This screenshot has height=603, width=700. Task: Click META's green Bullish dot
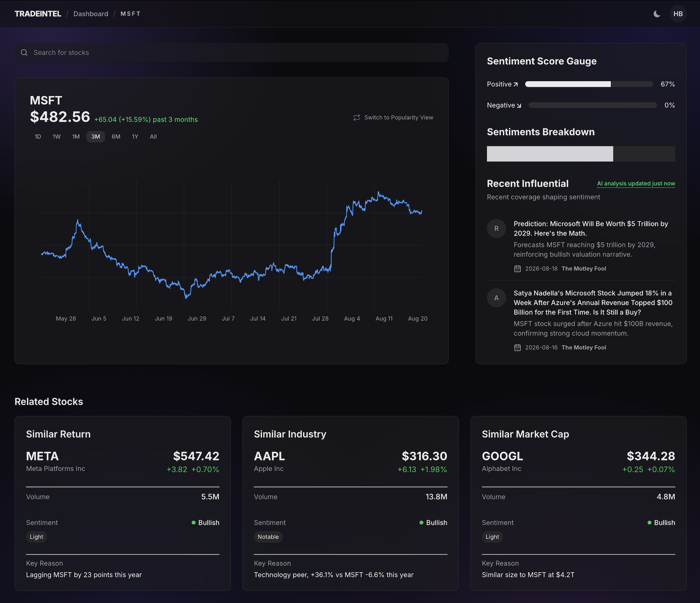(194, 523)
